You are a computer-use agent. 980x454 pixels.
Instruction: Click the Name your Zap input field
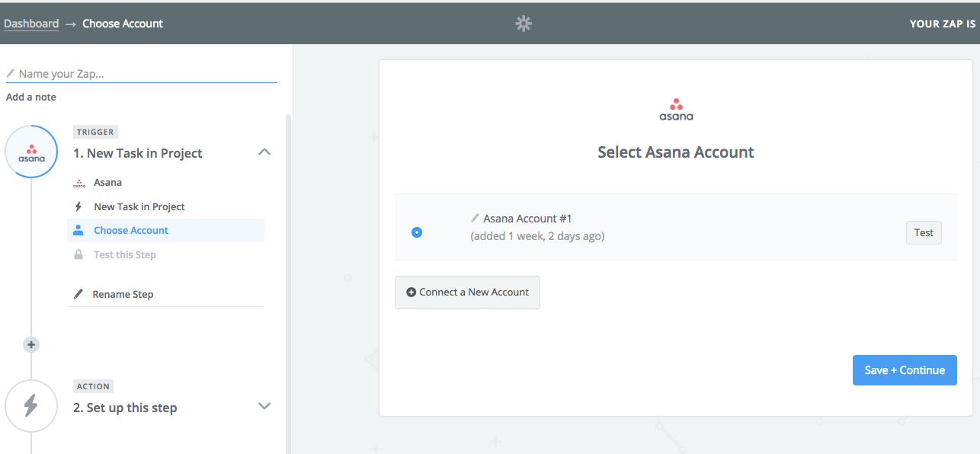[x=142, y=74]
